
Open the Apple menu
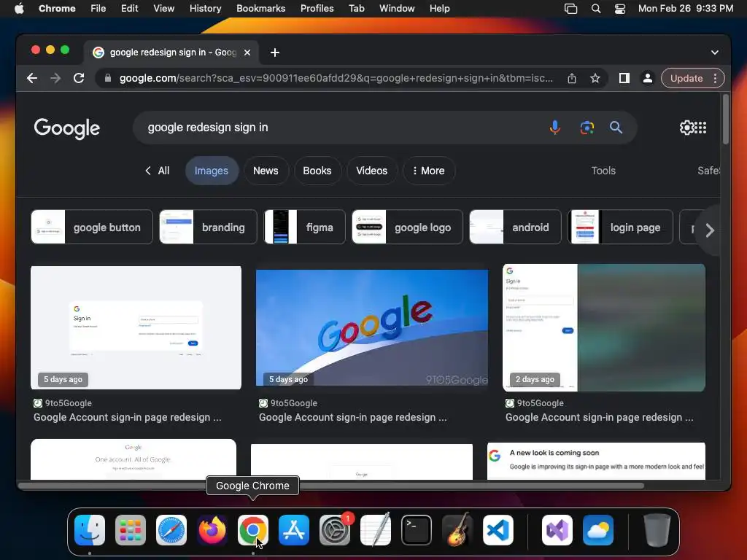click(19, 9)
